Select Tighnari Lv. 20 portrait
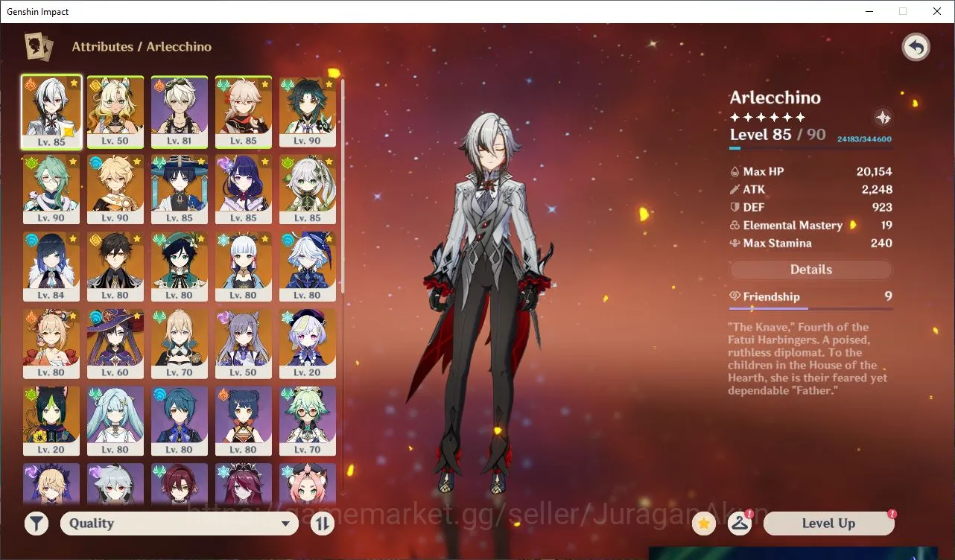This screenshot has width=955, height=560. tap(51, 421)
